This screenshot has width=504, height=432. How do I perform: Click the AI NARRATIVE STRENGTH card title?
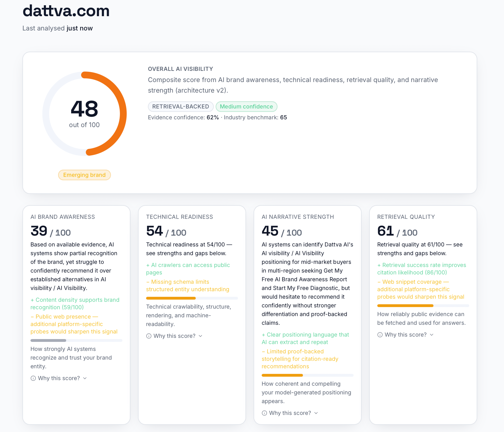coord(298,217)
